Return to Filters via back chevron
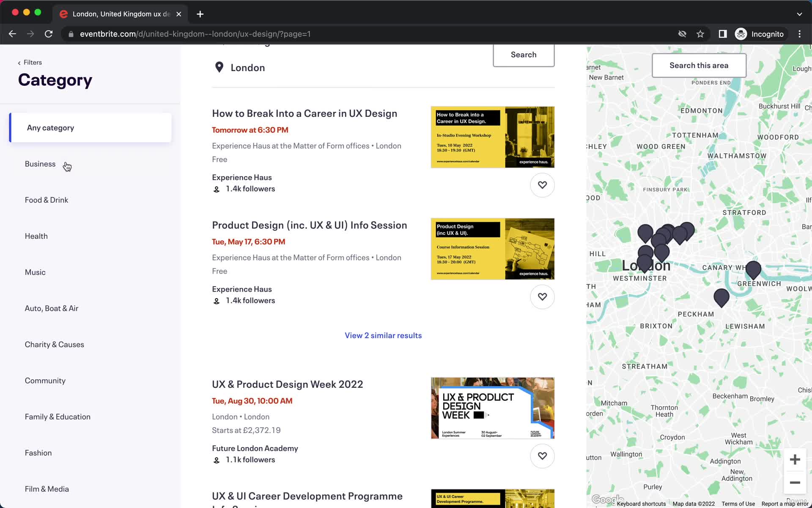Viewport: 812px width, 508px height. (x=30, y=62)
